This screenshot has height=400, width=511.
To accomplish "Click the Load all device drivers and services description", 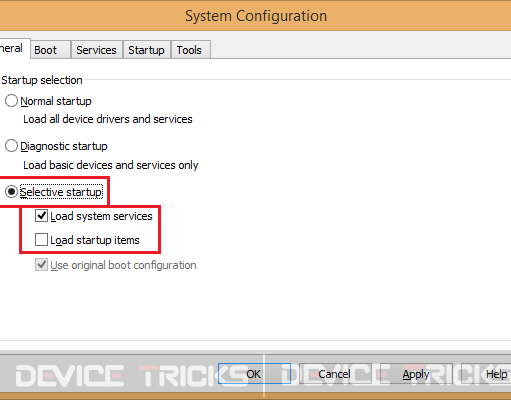I will [x=108, y=119].
